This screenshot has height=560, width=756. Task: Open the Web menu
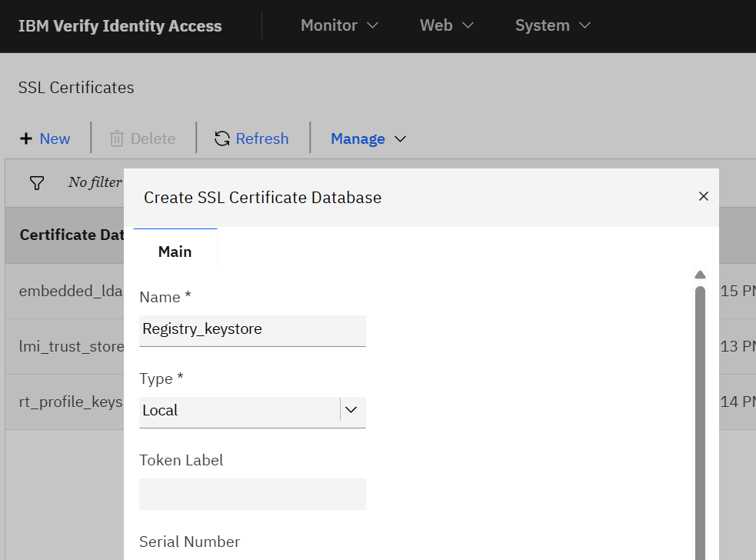click(446, 25)
